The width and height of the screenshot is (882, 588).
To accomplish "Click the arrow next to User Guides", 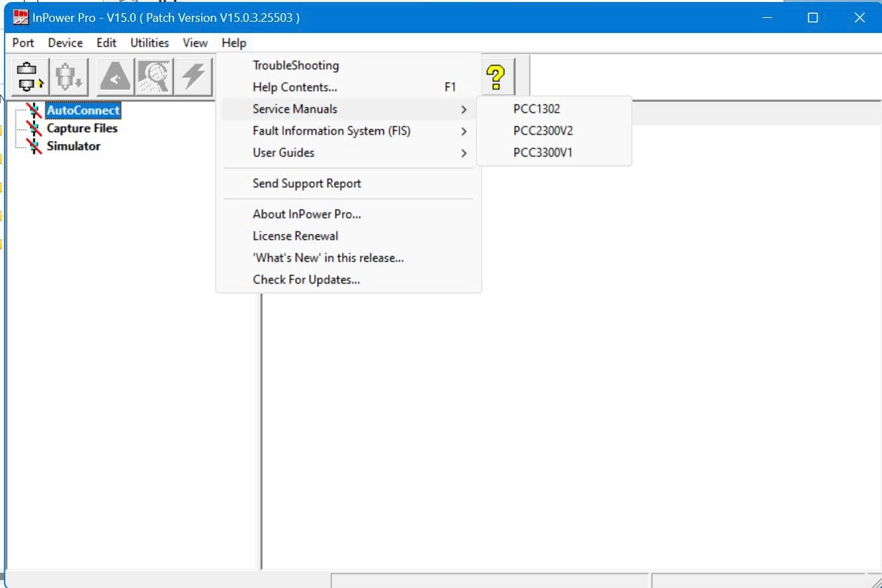I will tap(464, 153).
